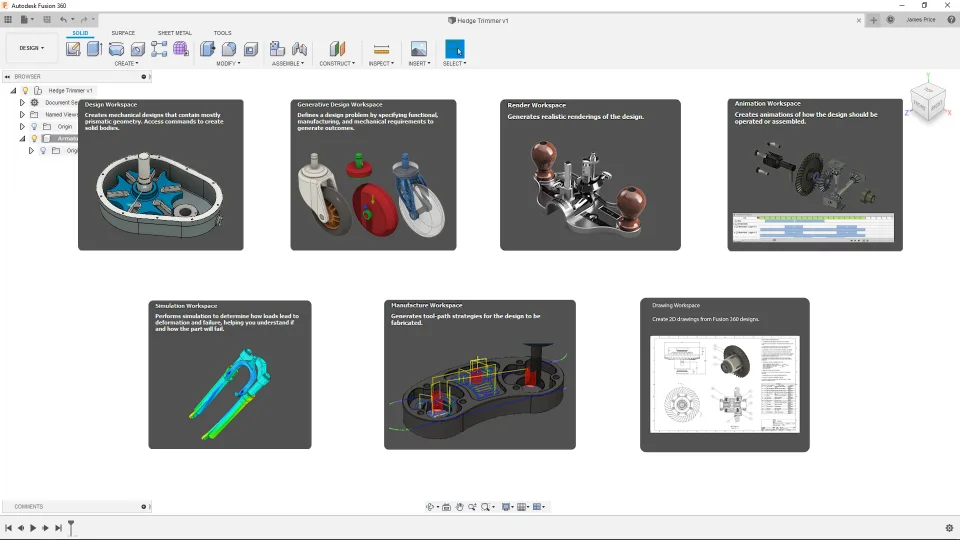Switch to the SURFACE tab
The width and height of the screenshot is (960, 540).
(x=123, y=33)
